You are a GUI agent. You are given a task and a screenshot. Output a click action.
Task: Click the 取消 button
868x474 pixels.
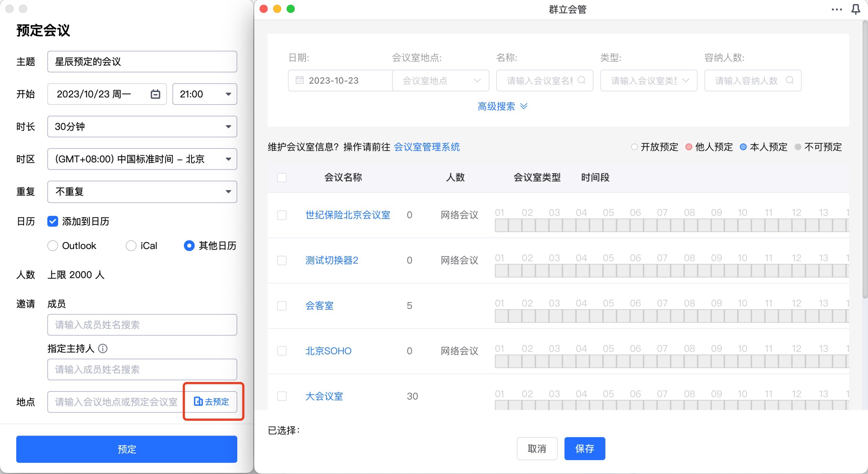537,449
